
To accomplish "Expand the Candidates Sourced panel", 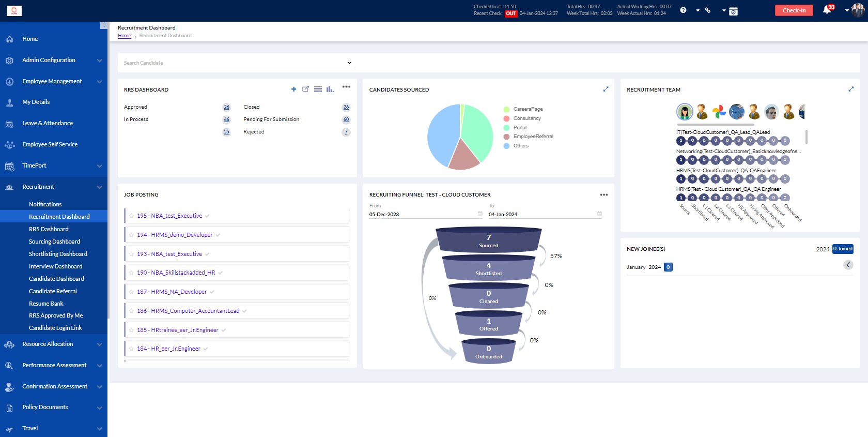I will point(606,89).
